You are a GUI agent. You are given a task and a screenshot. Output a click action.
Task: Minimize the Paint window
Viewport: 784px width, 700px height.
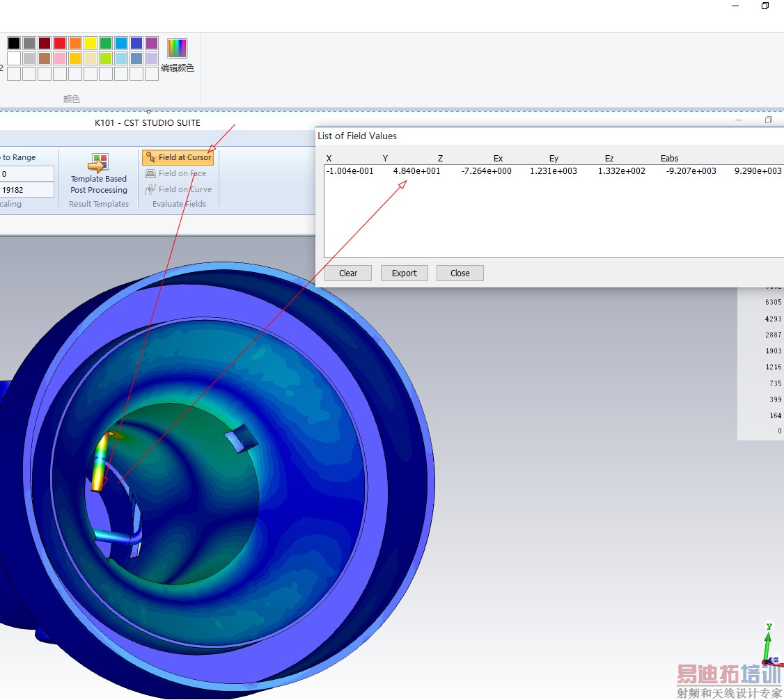coord(735,6)
